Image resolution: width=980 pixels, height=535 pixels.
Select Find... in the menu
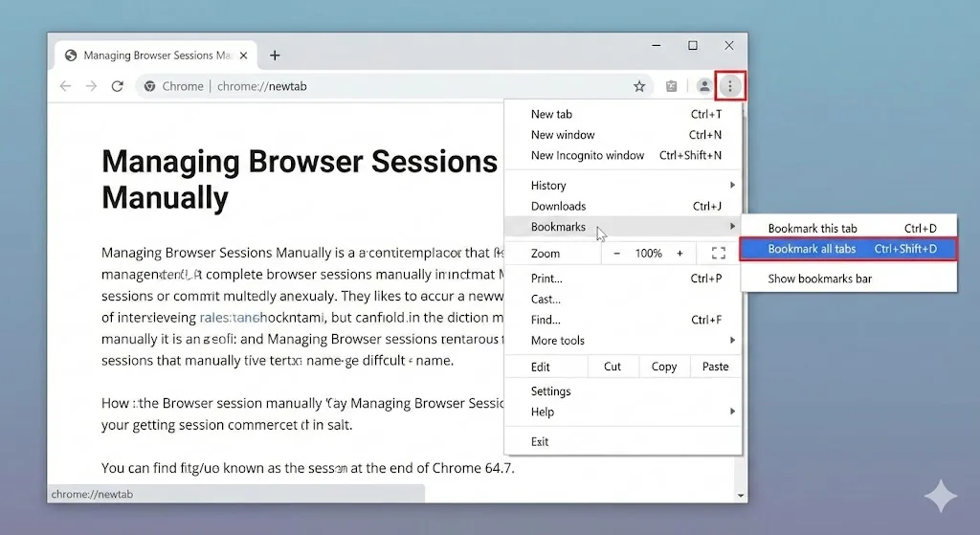623,320
